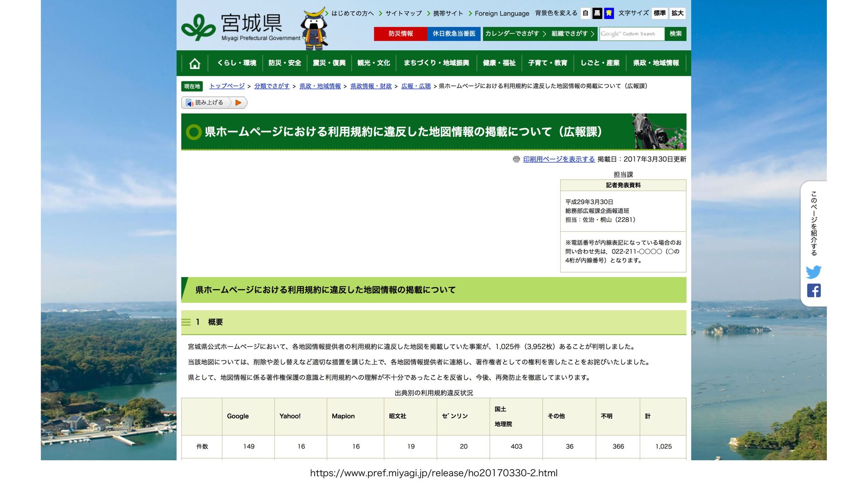
Task: Enlarge the text size with 拡大
Action: click(x=677, y=13)
